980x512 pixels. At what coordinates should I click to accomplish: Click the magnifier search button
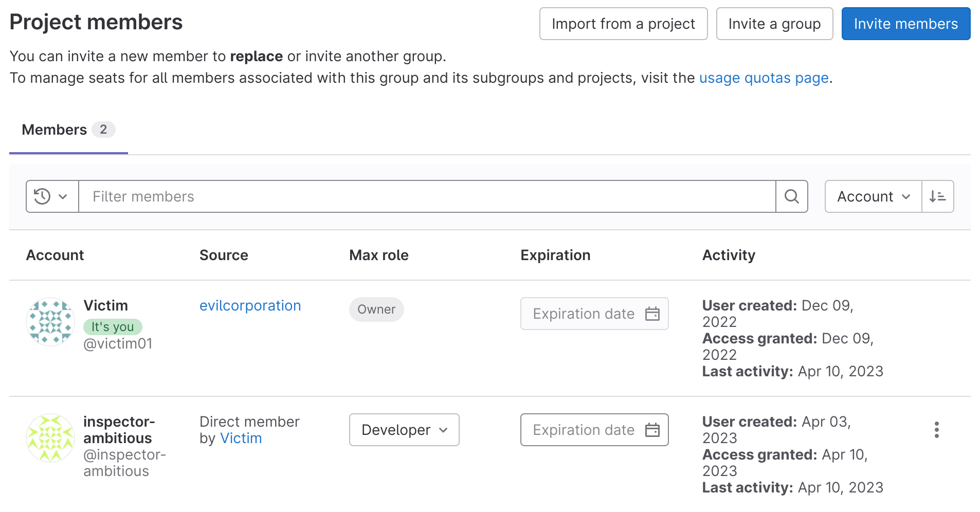point(791,196)
